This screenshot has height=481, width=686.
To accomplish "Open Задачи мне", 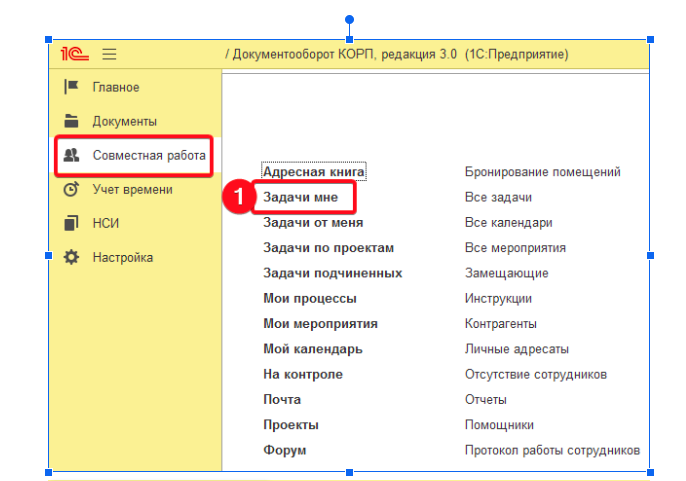I will pyautogui.click(x=301, y=197).
